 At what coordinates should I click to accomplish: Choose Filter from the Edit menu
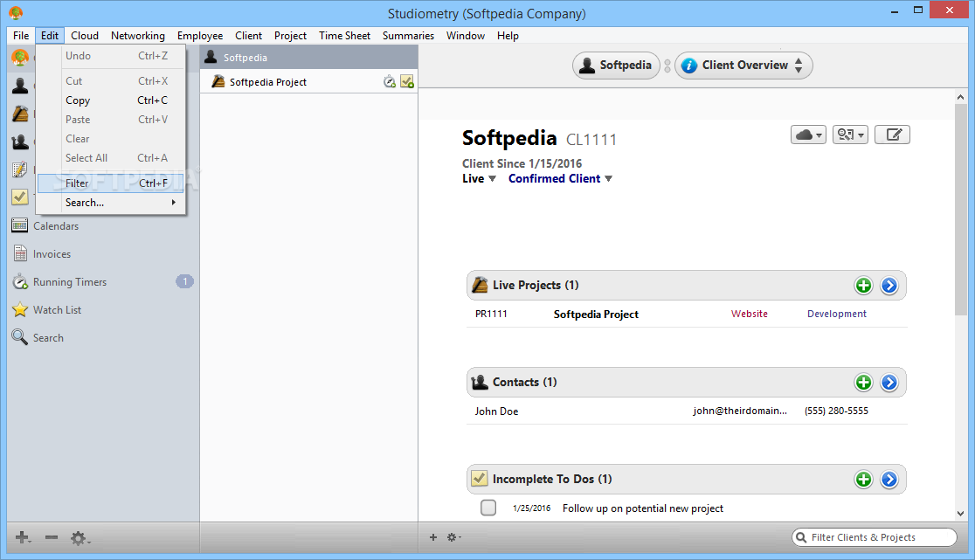coord(111,183)
